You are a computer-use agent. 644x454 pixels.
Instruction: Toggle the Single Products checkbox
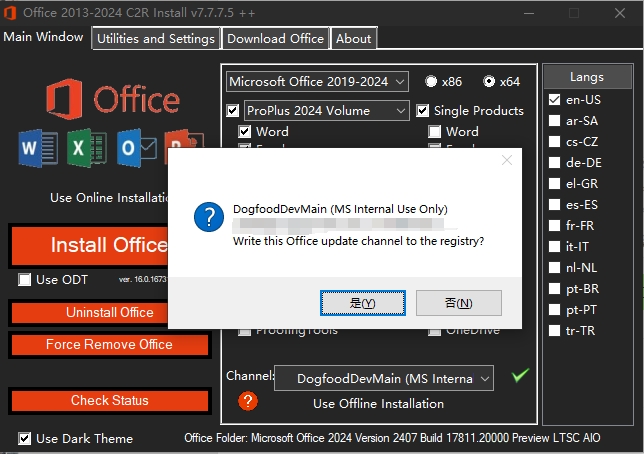[423, 111]
